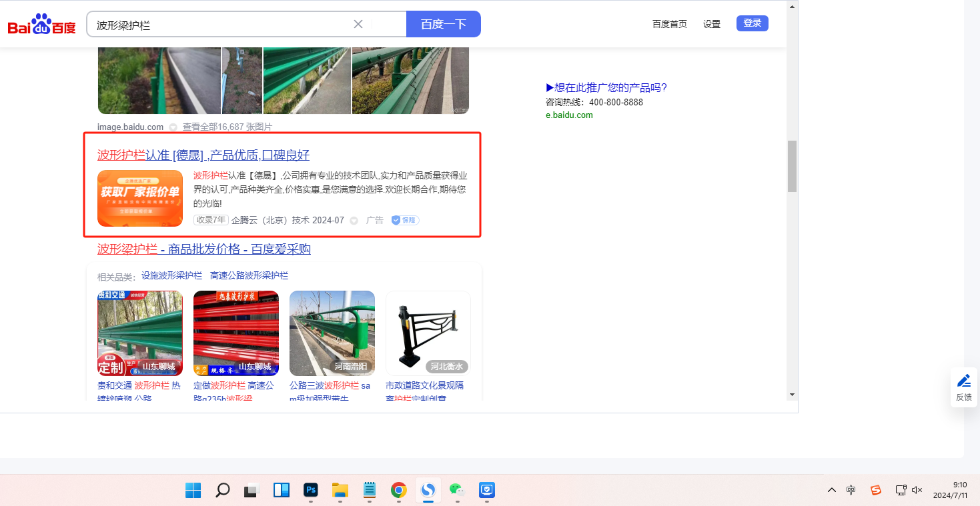Click the 保障 shield badge
980x506 pixels.
[405, 220]
